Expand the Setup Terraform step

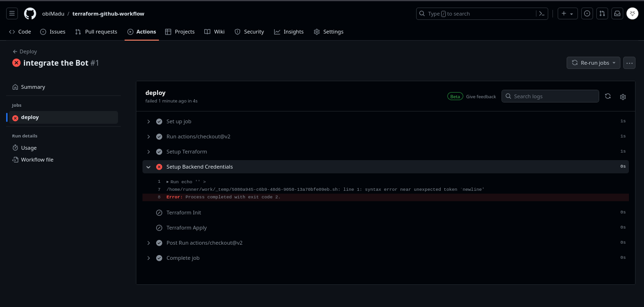point(385,152)
